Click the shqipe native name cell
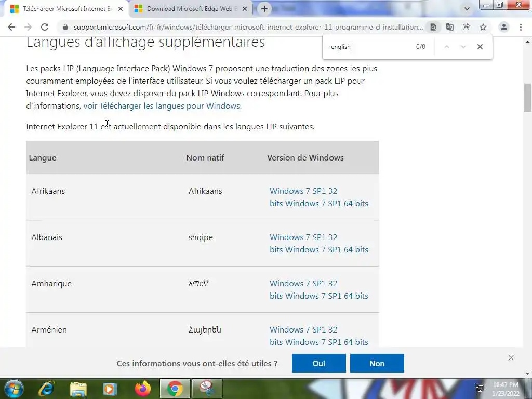The height and width of the screenshot is (399, 532). [201, 237]
